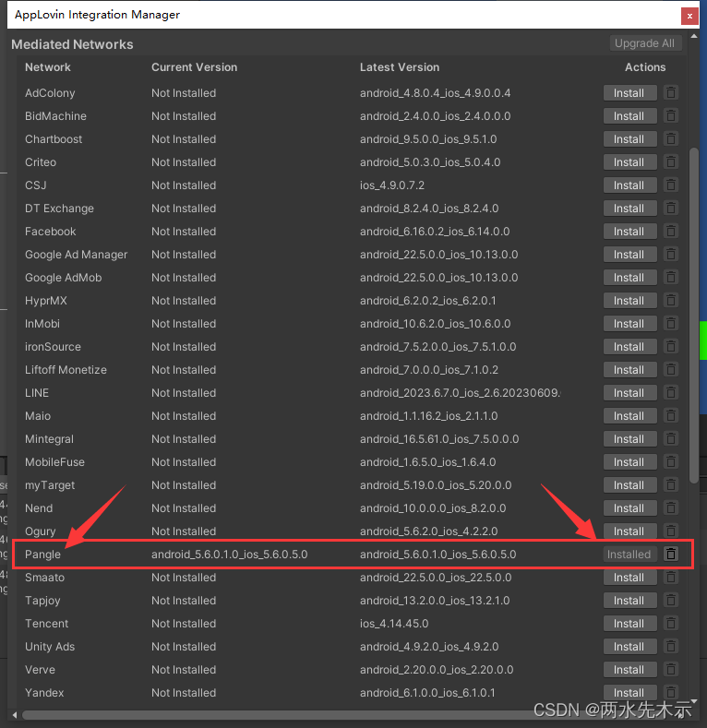Click Not Installed status for Verve
Image resolution: width=707 pixels, height=728 pixels.
pos(184,670)
